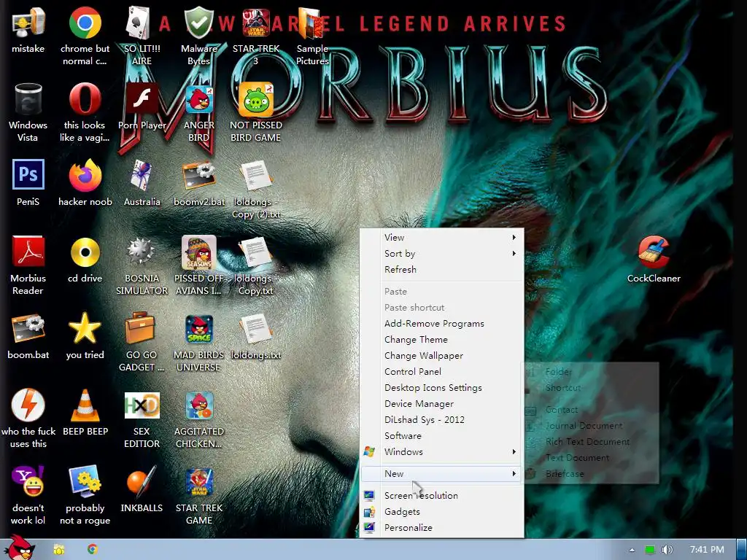
Task: Choose Text Document in New submenu
Action: (x=591, y=458)
